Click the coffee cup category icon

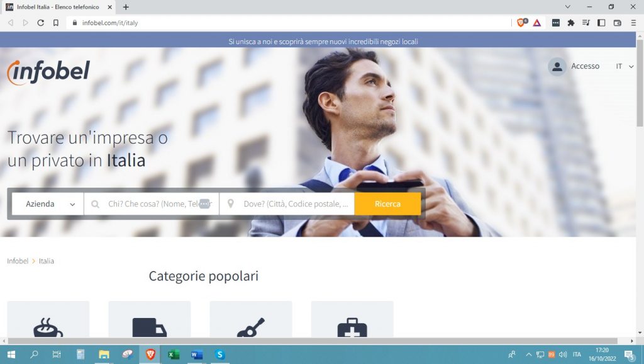click(x=48, y=327)
